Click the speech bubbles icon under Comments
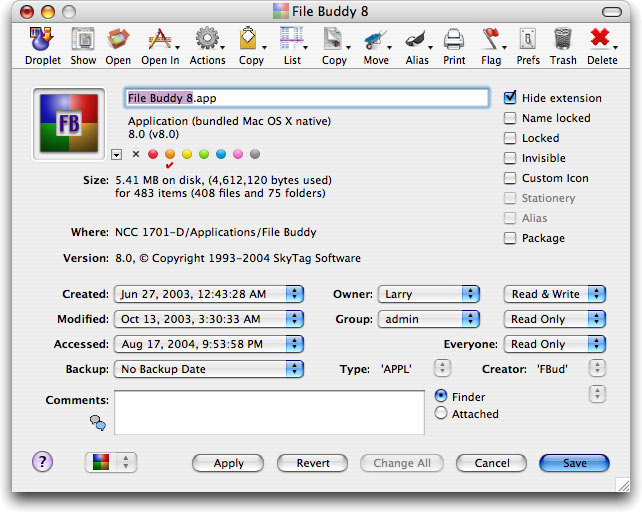 pos(98,423)
